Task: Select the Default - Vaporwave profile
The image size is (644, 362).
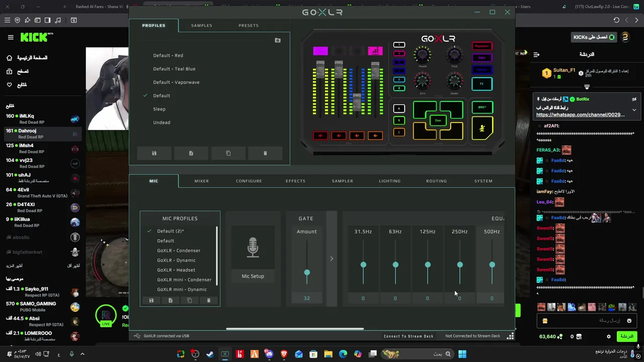Action: [177, 82]
